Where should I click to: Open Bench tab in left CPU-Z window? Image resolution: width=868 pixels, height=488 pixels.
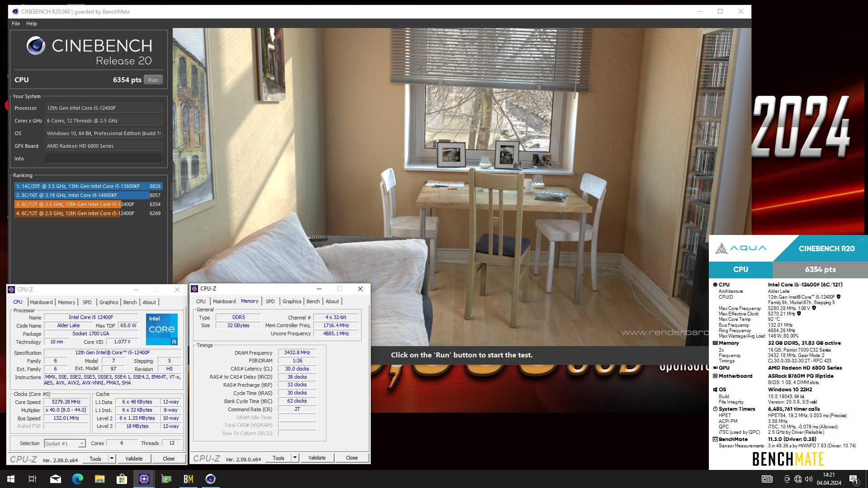click(130, 302)
